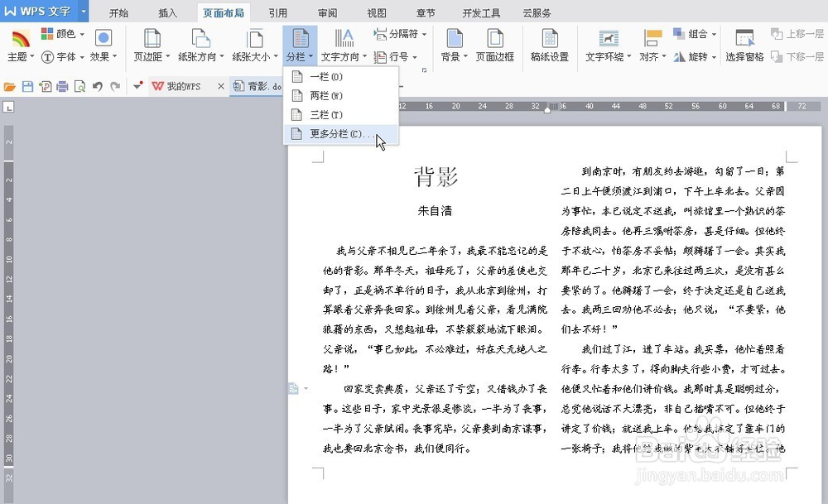The image size is (828, 504).
Task: Click 下移一层 to send object backward
Action: point(798,58)
